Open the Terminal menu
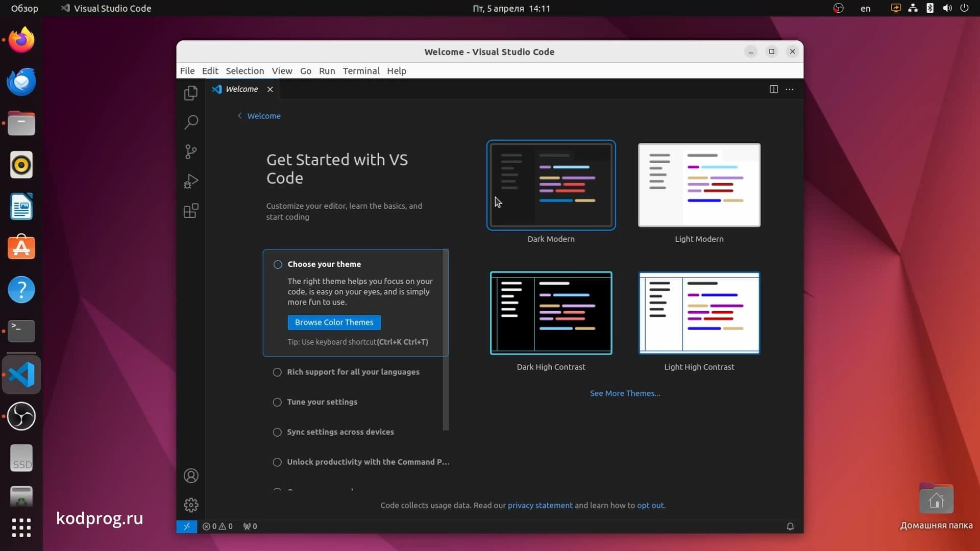This screenshot has width=980, height=551. point(361,71)
